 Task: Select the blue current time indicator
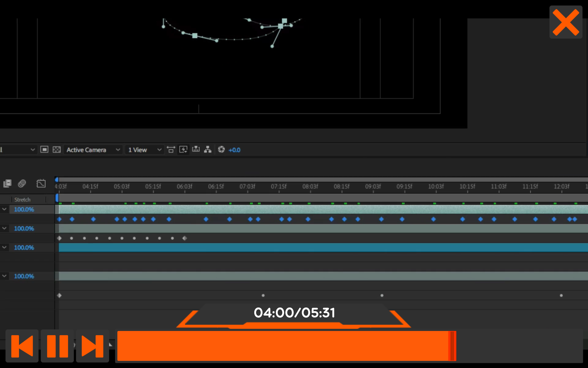57,198
